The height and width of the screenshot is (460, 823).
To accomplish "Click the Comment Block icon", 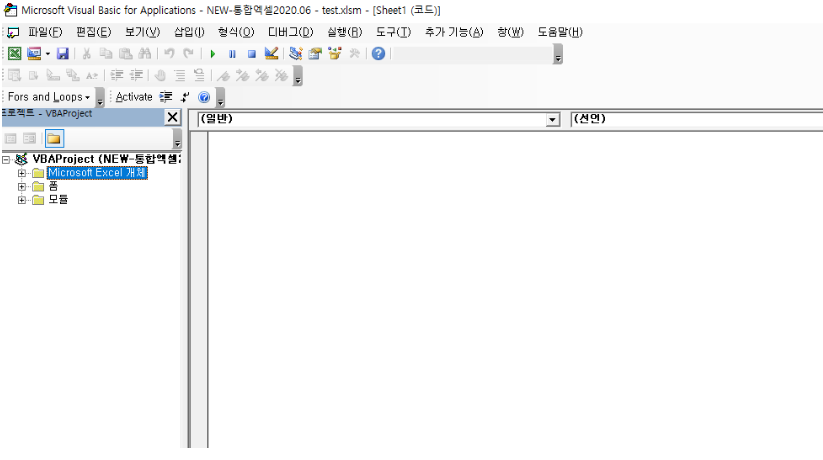I will tap(180, 76).
